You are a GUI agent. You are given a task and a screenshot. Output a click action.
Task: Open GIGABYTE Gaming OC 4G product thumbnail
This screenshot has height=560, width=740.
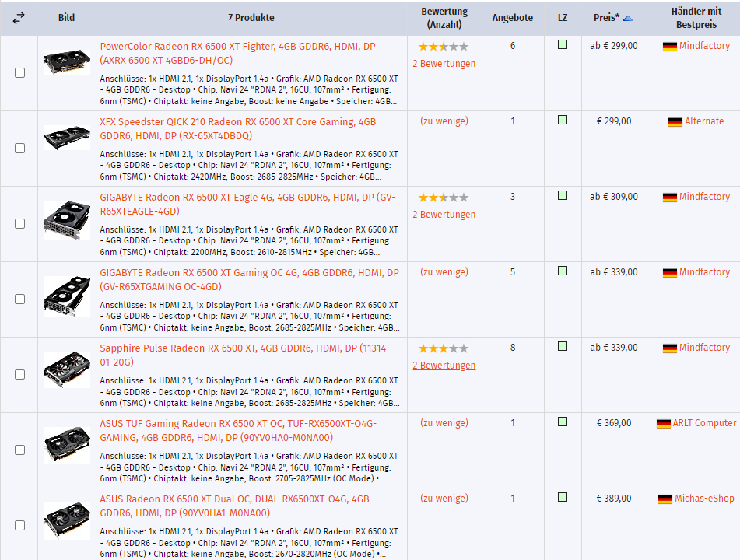click(67, 296)
